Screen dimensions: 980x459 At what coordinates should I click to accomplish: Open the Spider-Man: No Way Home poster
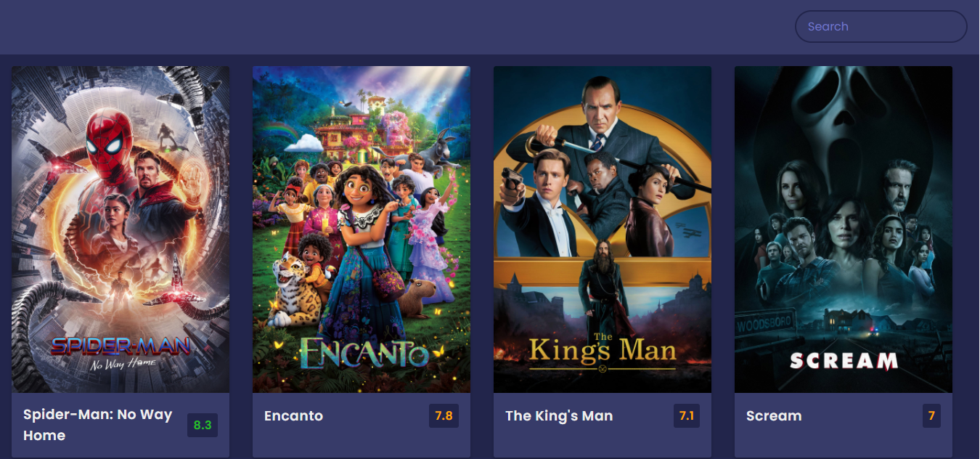[x=121, y=229]
